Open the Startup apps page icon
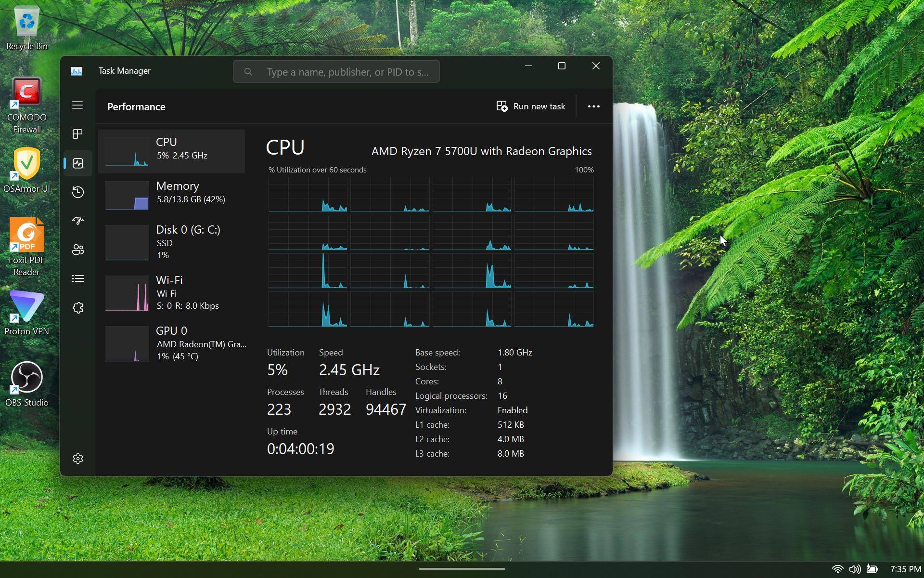 click(77, 221)
